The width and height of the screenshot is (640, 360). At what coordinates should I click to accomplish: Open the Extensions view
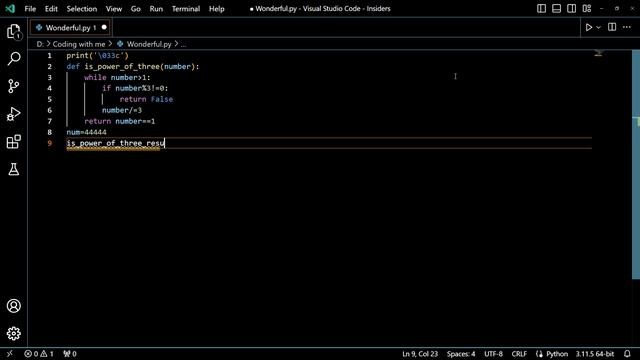point(13,142)
